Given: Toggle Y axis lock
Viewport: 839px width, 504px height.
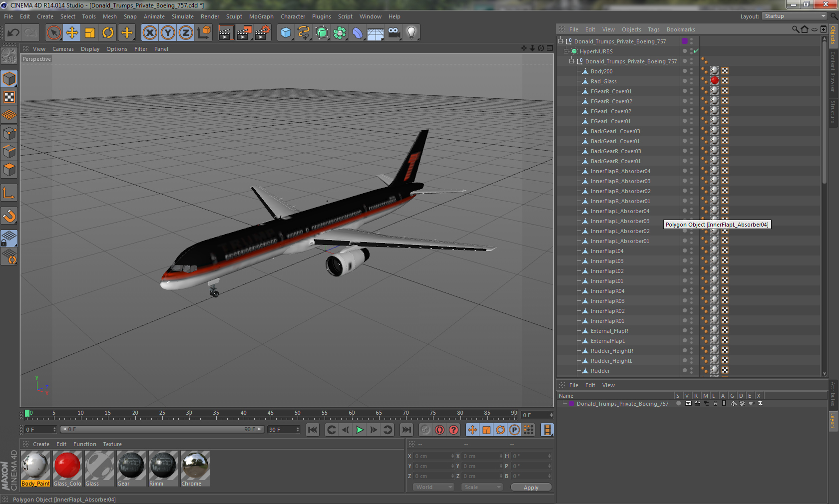Looking at the screenshot, I should click(x=168, y=33).
